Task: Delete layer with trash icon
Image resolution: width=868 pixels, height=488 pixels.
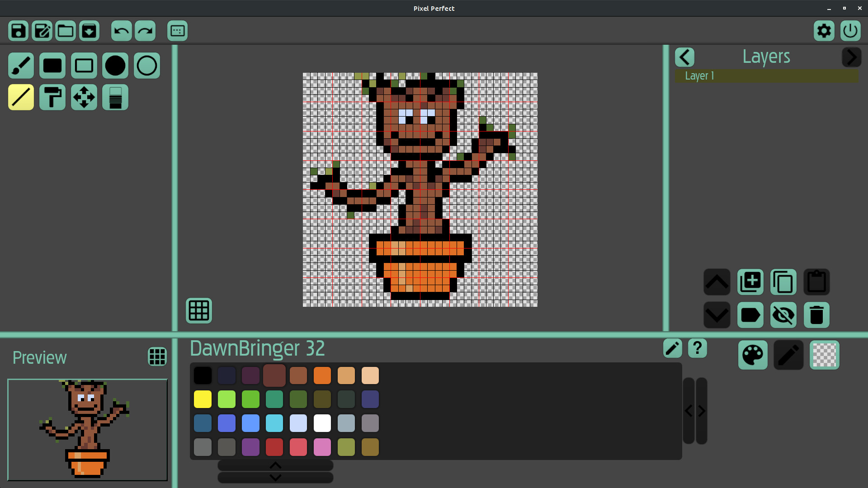Action: [x=816, y=315]
